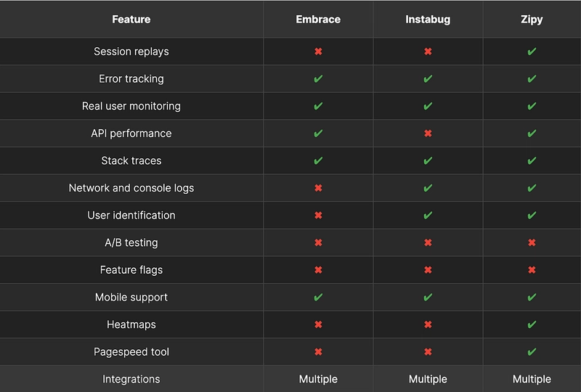
Task: Click Multiple under the Zipy column
Action: click(x=532, y=379)
